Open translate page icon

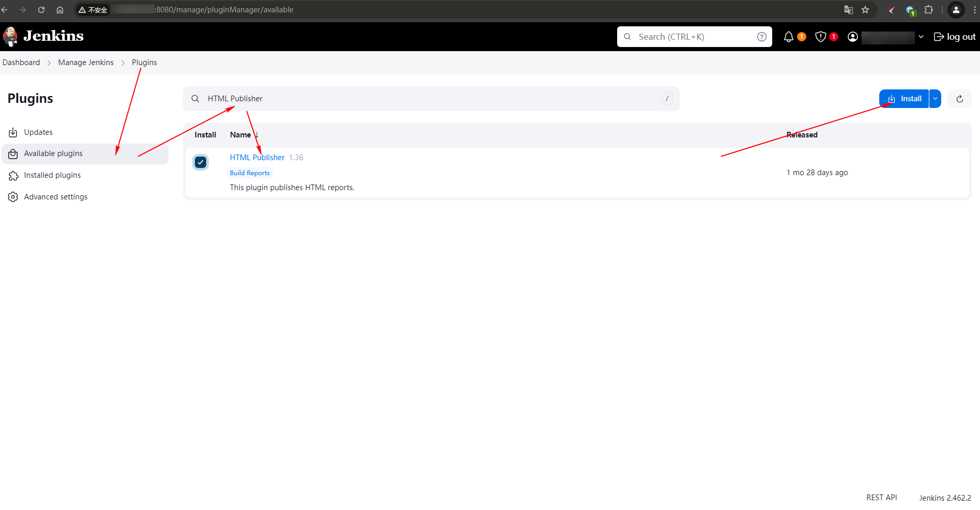click(849, 10)
